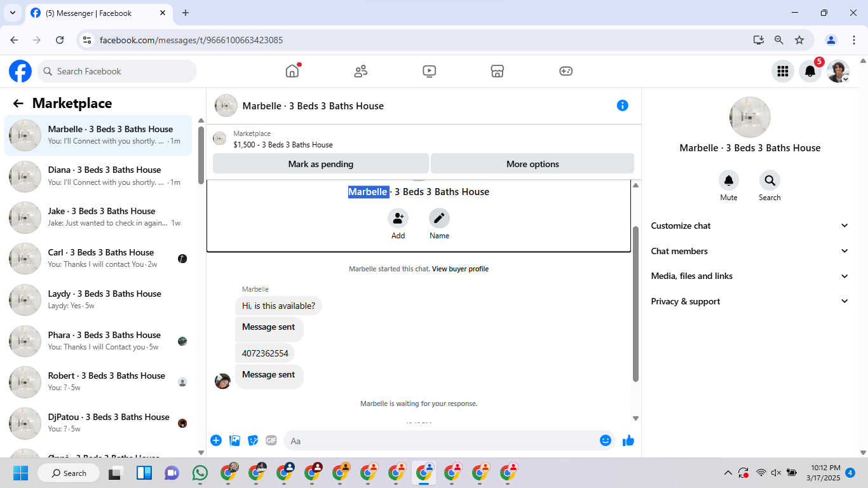Viewport: 868px width, 488px height.
Task: Mute this chat using the bell icon
Action: [729, 180]
